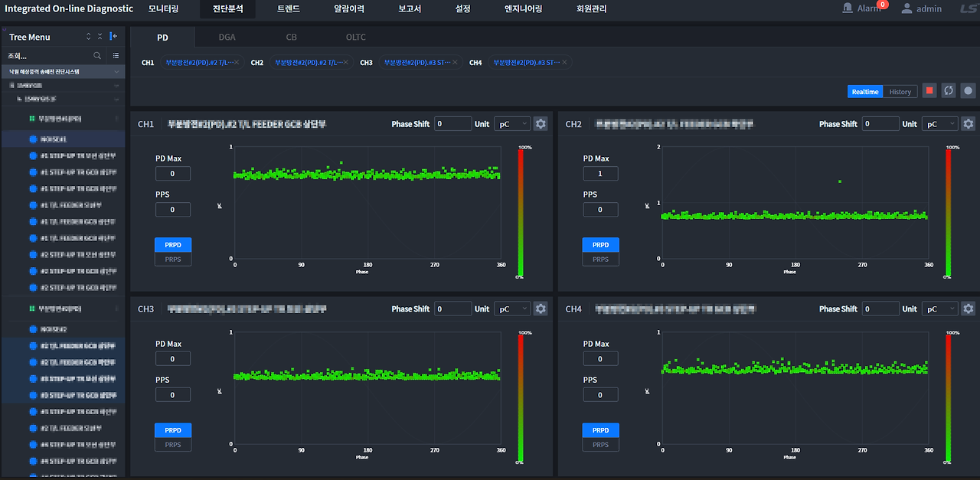This screenshot has height=480, width=980.
Task: Open the CH3 Unit pC dropdown
Action: click(512, 309)
